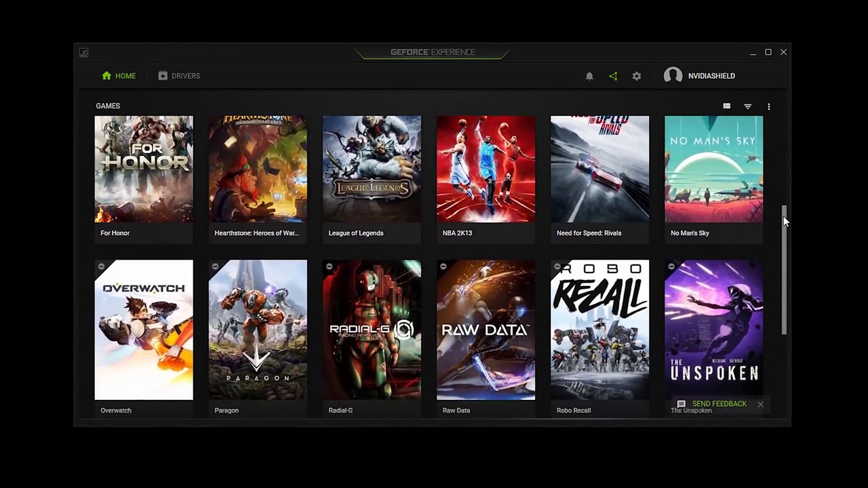Click the Home house icon

pyautogui.click(x=106, y=76)
